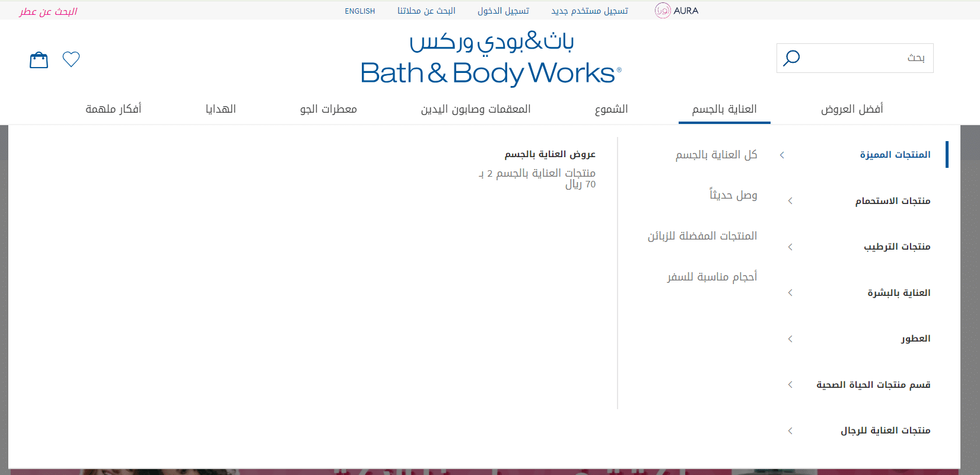The image size is (980, 475).
Task: Select المنتجات المميزة category
Action: 895,155
